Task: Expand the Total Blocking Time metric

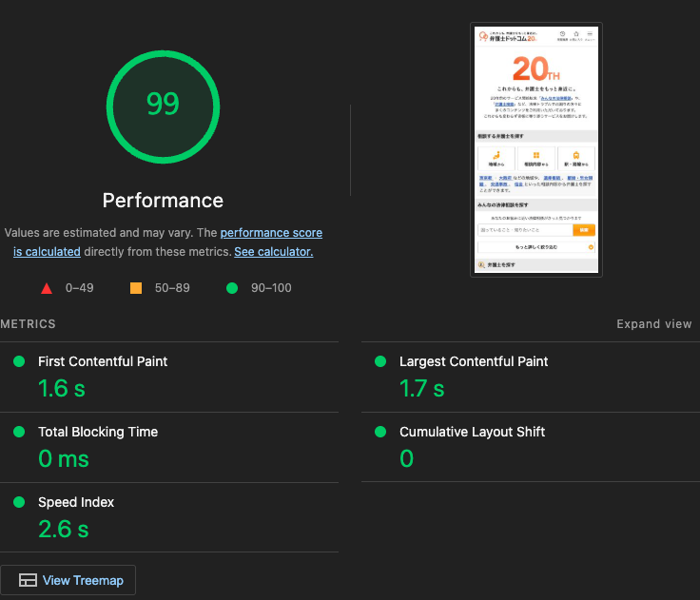Action: point(98,432)
